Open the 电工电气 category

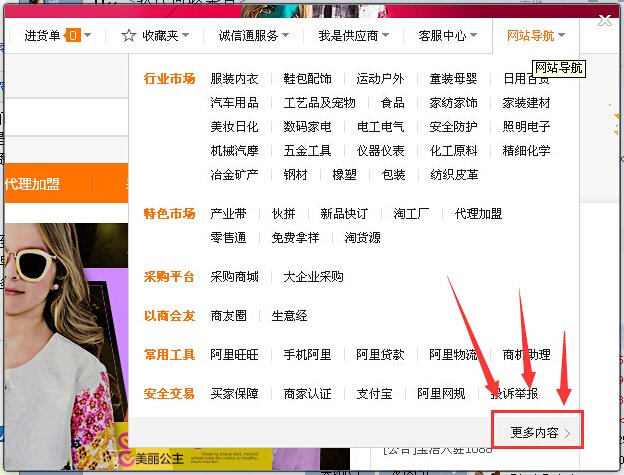(380, 127)
